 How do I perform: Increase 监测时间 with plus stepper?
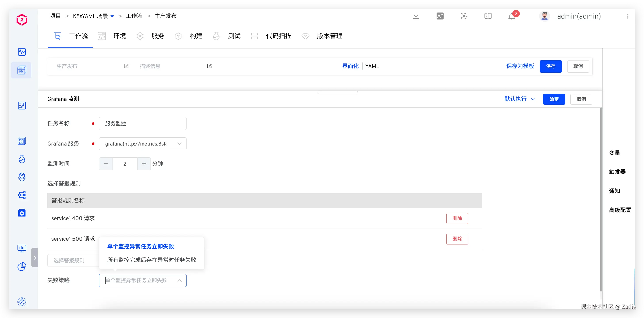144,164
